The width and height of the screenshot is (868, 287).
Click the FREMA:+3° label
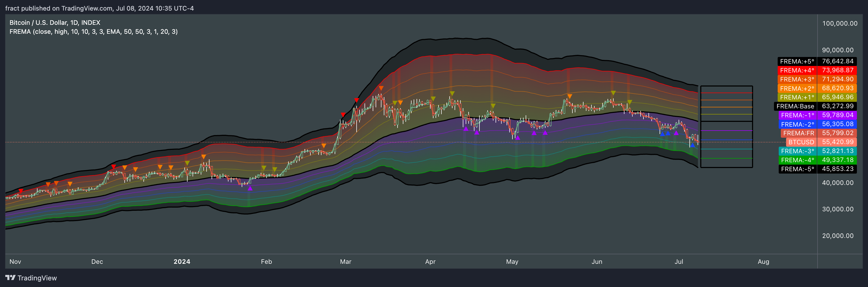tap(797, 79)
